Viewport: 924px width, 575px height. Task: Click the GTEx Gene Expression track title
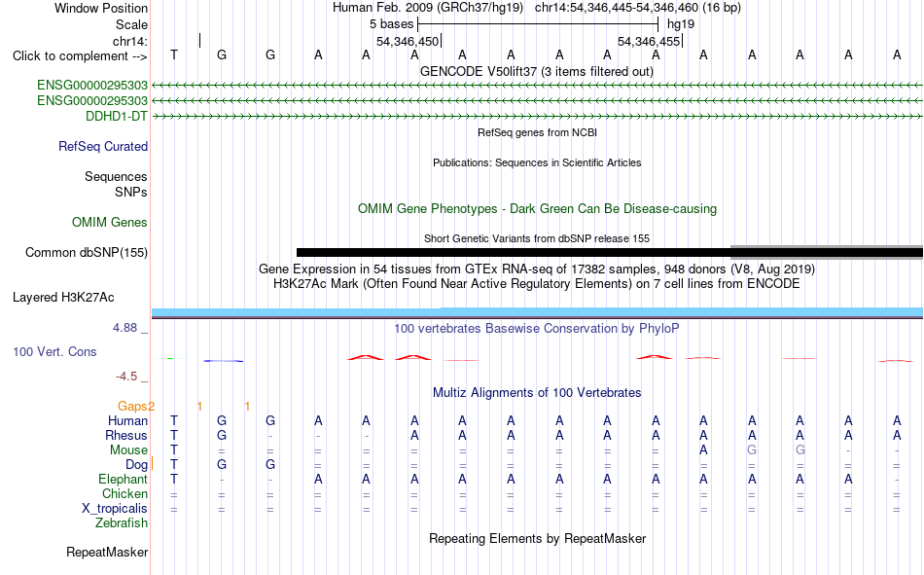[537, 269]
